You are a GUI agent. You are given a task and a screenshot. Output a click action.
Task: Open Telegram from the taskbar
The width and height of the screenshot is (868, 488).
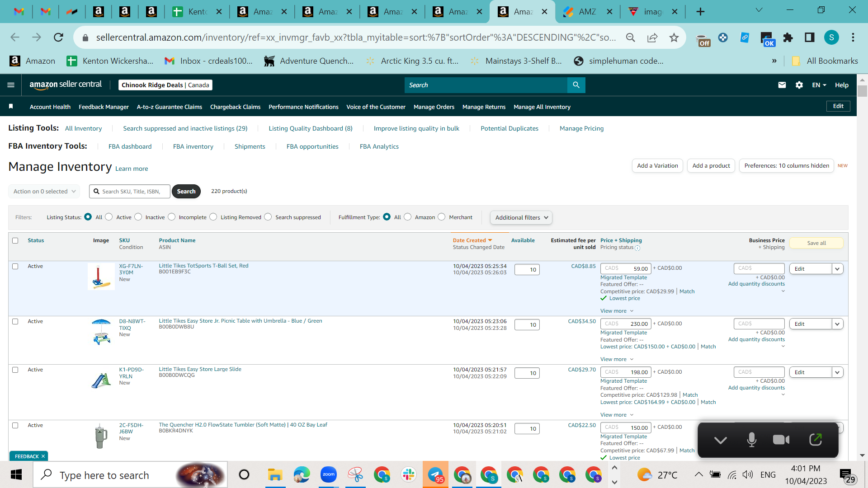click(x=435, y=474)
